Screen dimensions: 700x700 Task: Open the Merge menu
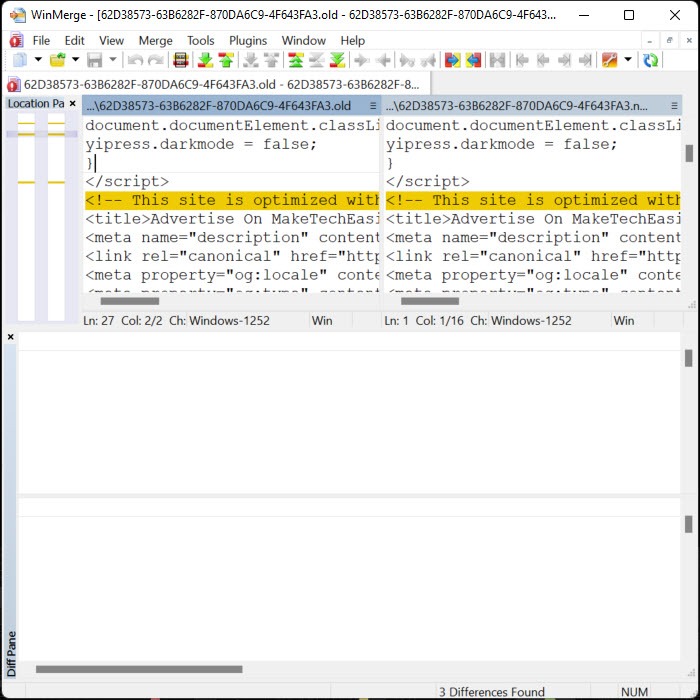[x=155, y=41]
